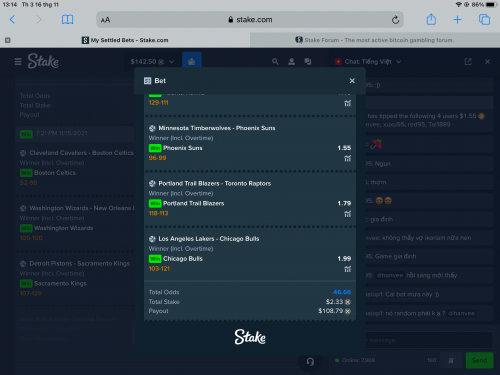Select the 1.55 odds for Phoenix Suns
Image resolution: width=500 pixels, height=375 pixels.
(344, 148)
